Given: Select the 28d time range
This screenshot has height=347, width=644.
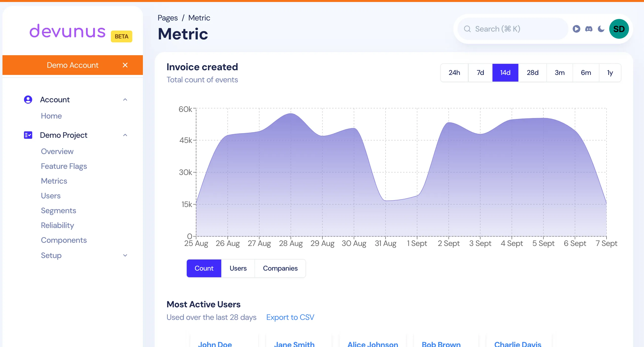Looking at the screenshot, I should (533, 72).
